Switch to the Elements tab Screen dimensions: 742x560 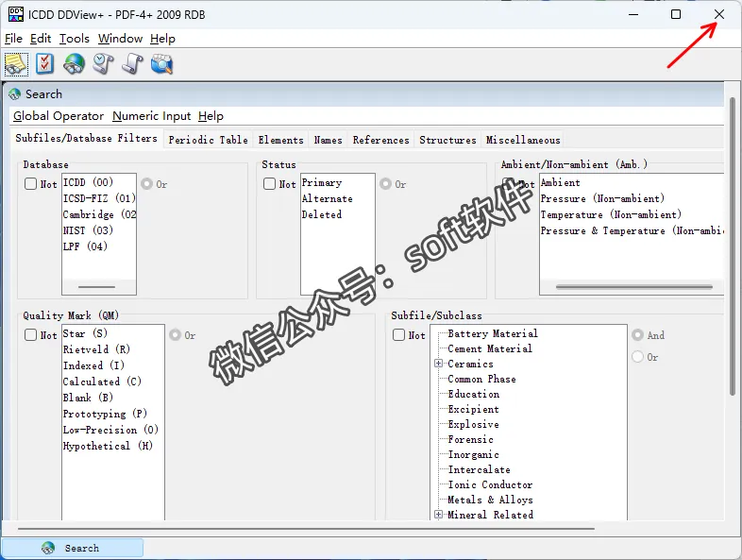[x=280, y=140]
